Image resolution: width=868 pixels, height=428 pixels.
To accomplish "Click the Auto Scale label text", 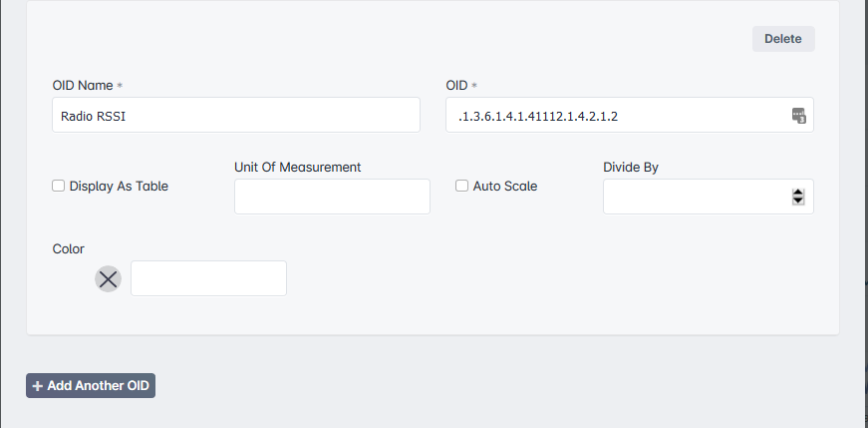I will tap(505, 187).
